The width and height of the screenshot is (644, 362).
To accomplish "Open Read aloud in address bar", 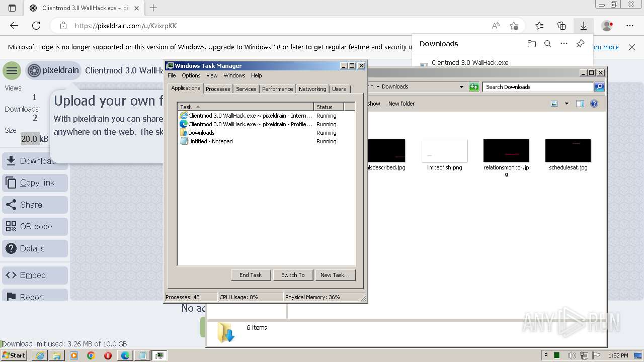I will pyautogui.click(x=496, y=26).
